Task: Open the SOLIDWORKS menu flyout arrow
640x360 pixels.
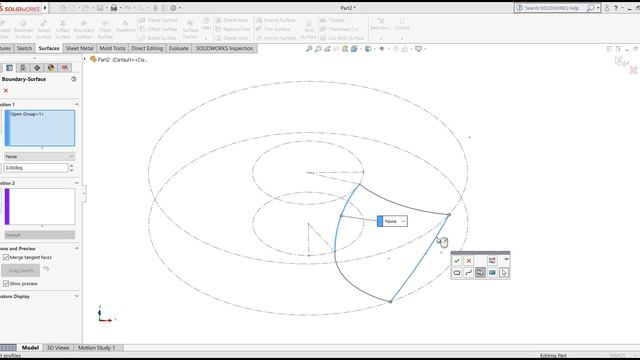Action: coord(45,8)
